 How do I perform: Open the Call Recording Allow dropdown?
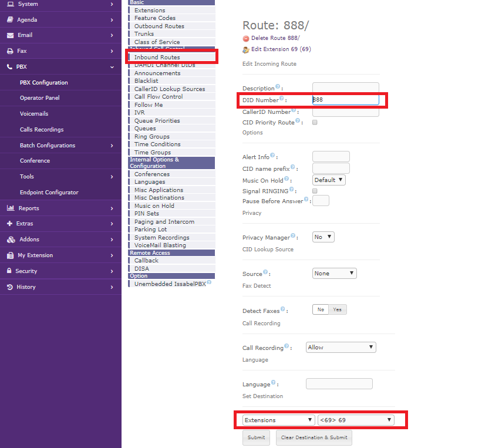coord(341,347)
